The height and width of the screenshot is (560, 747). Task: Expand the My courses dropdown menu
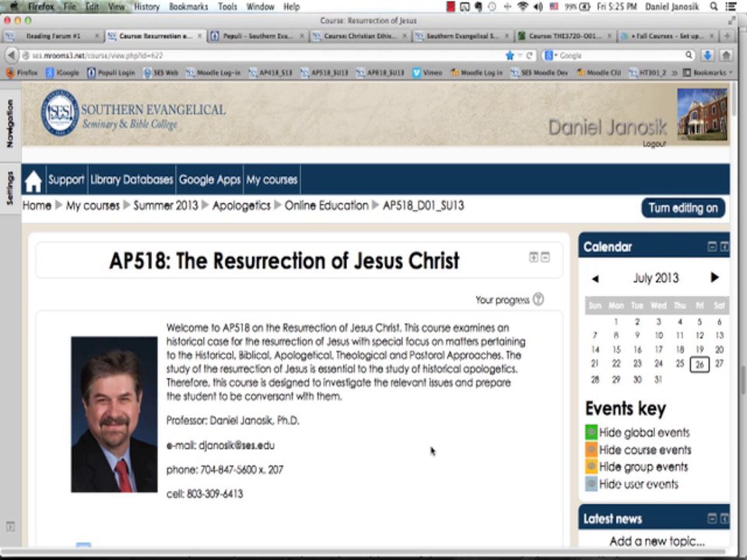click(271, 180)
